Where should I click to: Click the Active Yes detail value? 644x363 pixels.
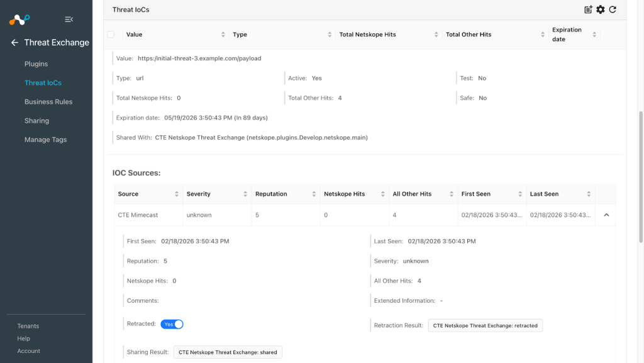coord(317,78)
